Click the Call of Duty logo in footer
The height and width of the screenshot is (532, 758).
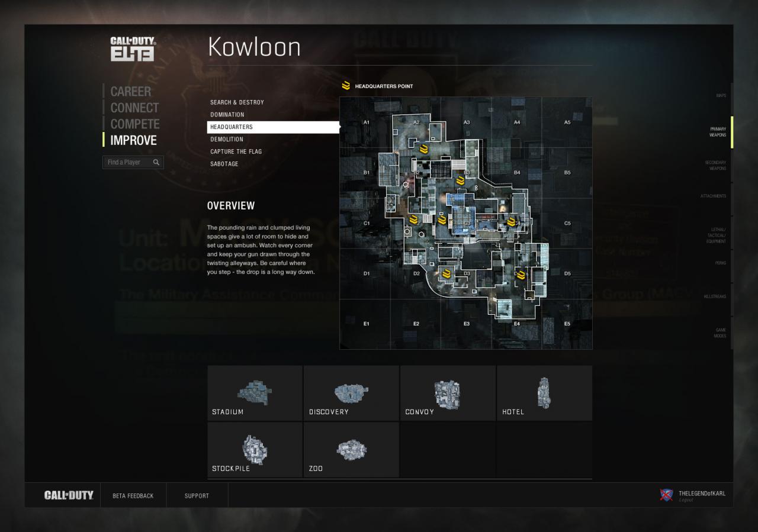pos(69,495)
